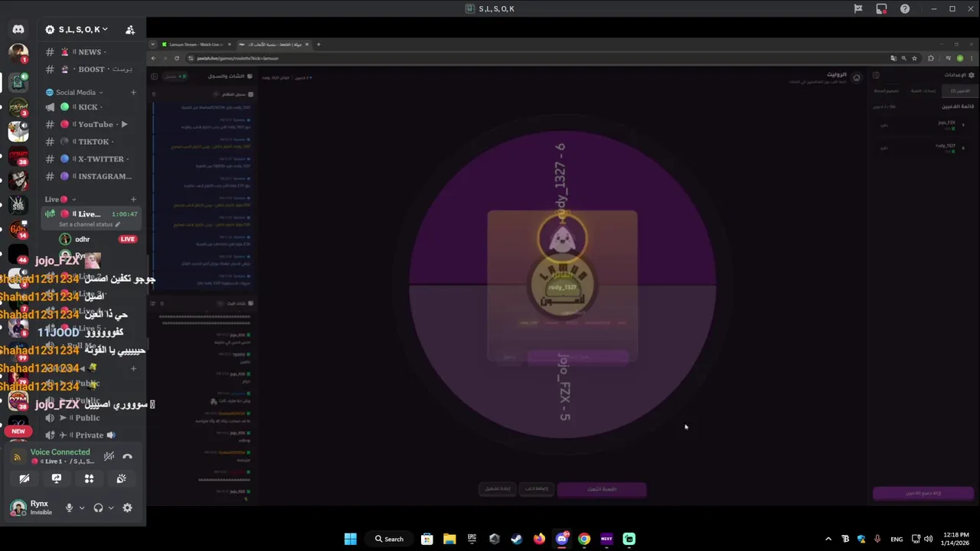Watch odhr's LIVE stream
Viewport: 980px width, 551px height.
pos(127,240)
